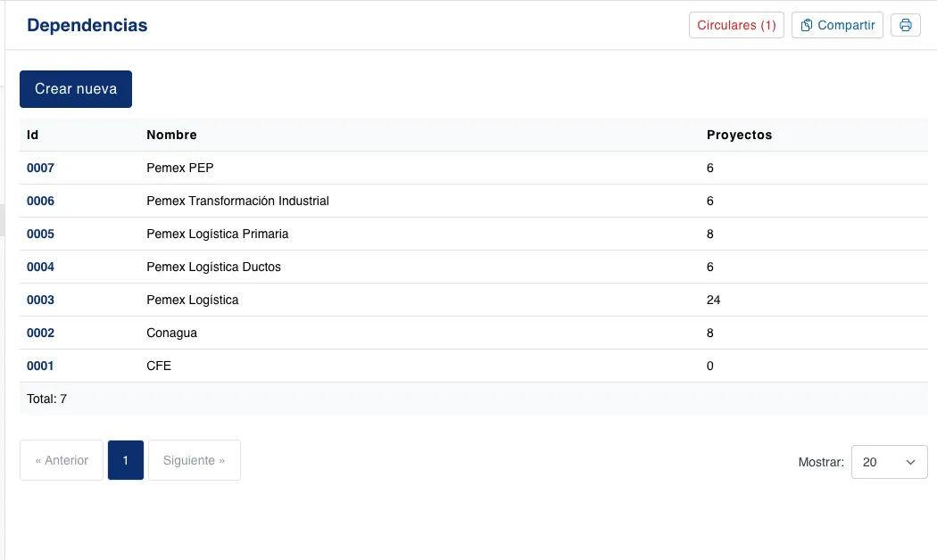Screen dimensions: 937x560
Task: Click the Pemex Logística Primaria row name
Action: pos(217,234)
